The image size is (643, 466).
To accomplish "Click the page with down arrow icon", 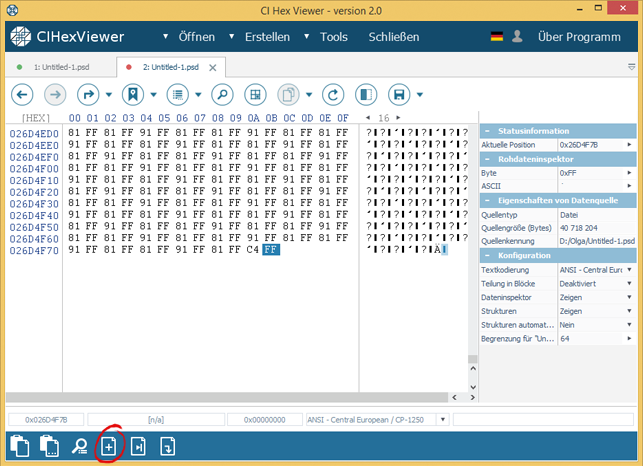I will [168, 446].
